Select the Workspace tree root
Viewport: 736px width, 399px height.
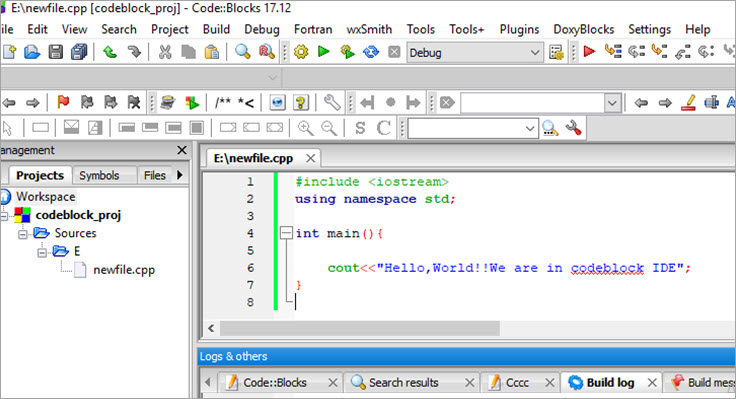click(46, 197)
